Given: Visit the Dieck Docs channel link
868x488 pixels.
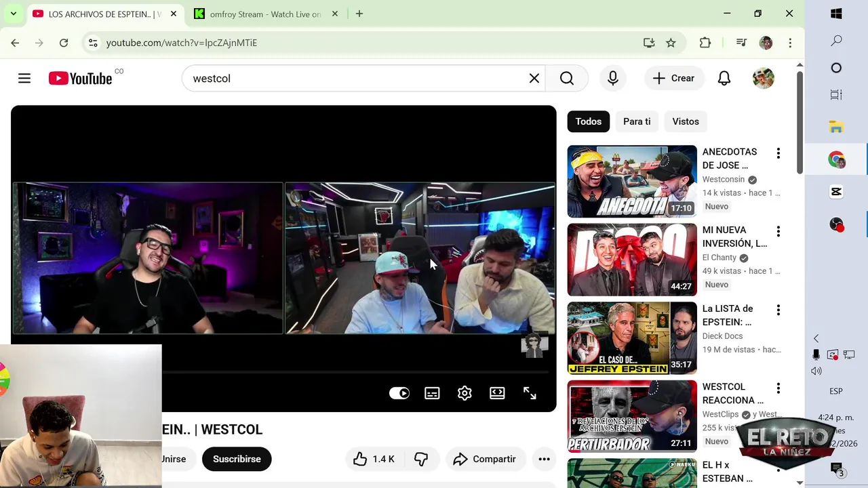Looking at the screenshot, I should pyautogui.click(x=722, y=336).
